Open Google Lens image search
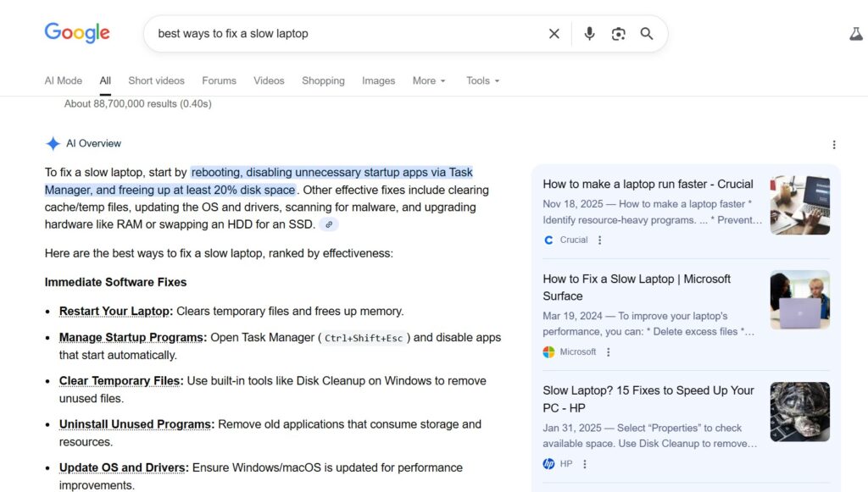The width and height of the screenshot is (868, 492). coord(618,33)
